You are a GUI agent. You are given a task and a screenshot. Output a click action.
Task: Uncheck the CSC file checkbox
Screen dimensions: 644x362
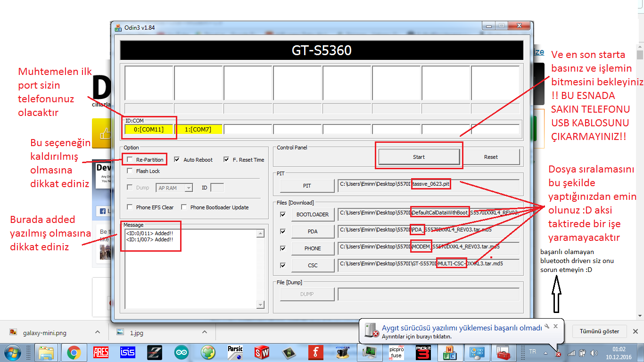(283, 265)
